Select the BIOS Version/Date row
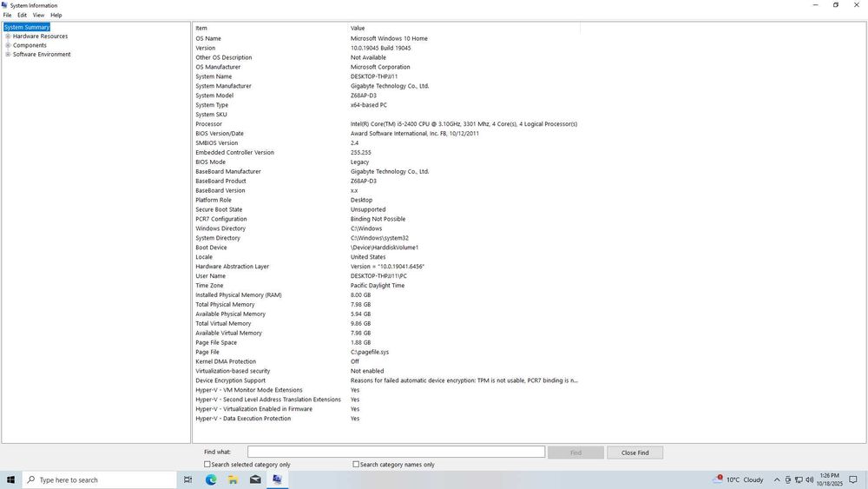 click(386, 134)
